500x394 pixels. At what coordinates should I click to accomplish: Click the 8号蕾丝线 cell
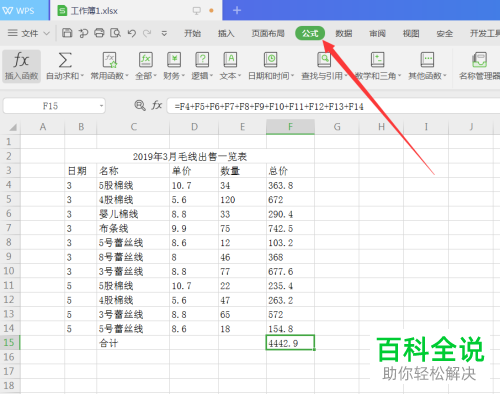133,257
